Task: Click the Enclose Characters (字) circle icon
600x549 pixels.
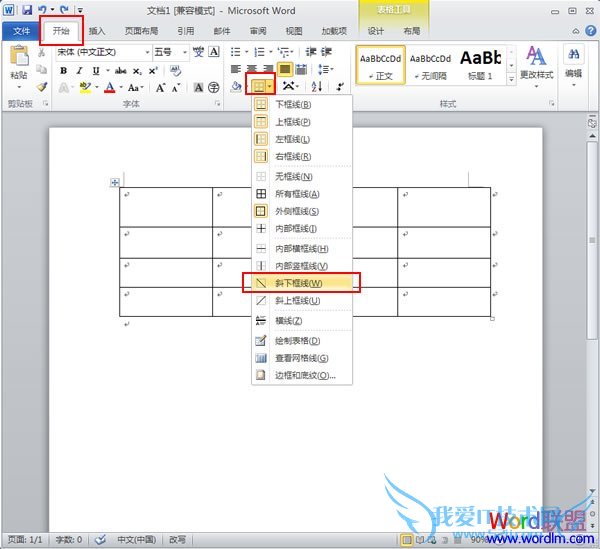Action: tap(214, 88)
